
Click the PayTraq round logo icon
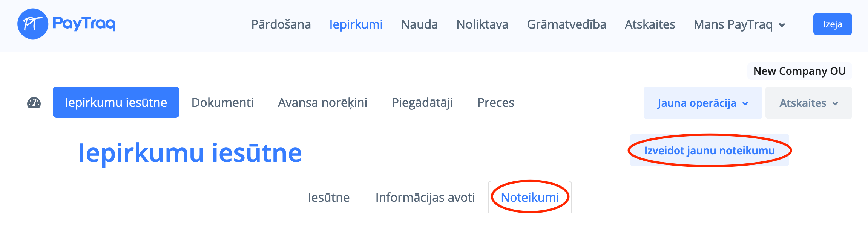coord(33,24)
